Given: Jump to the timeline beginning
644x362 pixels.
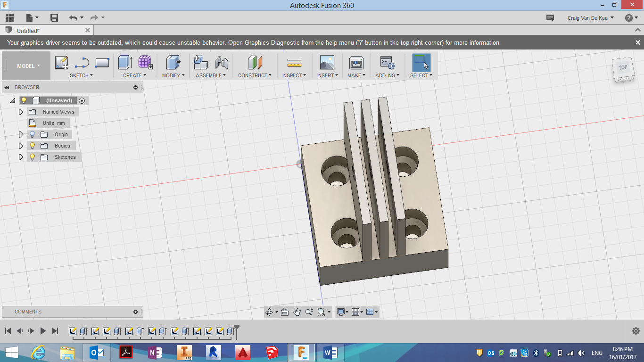Looking at the screenshot, I should click(x=8, y=331).
